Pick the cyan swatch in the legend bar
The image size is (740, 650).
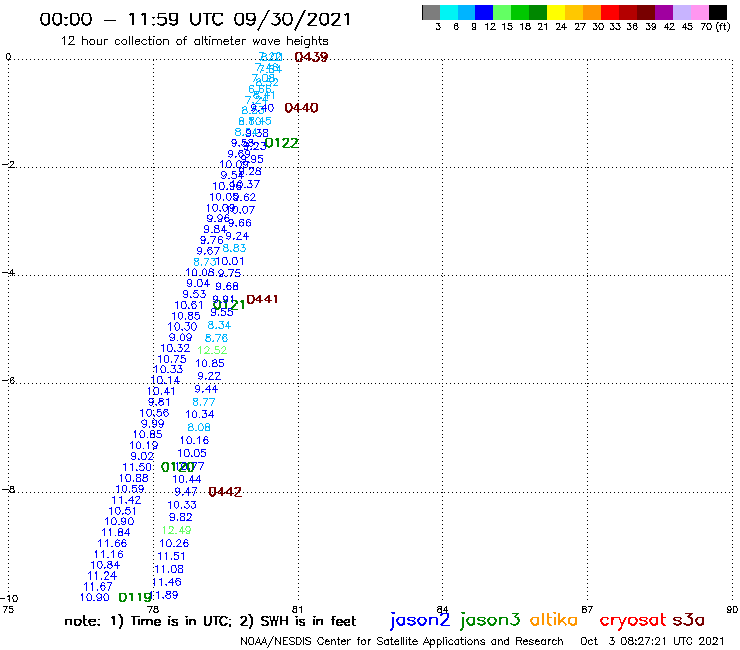coord(449,12)
